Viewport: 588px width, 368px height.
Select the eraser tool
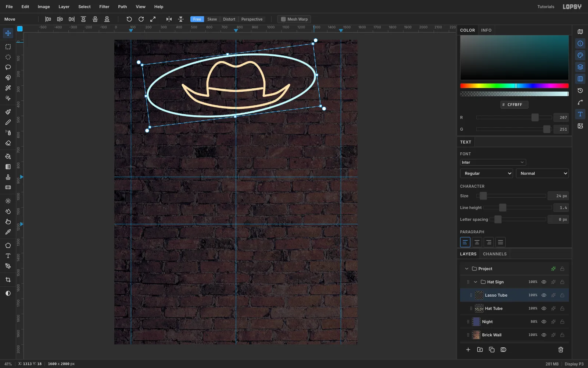tap(8, 143)
